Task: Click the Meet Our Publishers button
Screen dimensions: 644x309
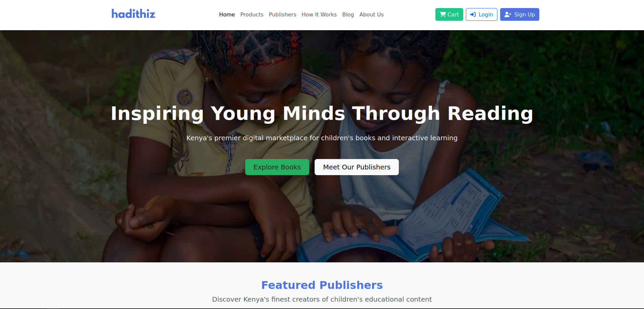Action: tap(357, 167)
